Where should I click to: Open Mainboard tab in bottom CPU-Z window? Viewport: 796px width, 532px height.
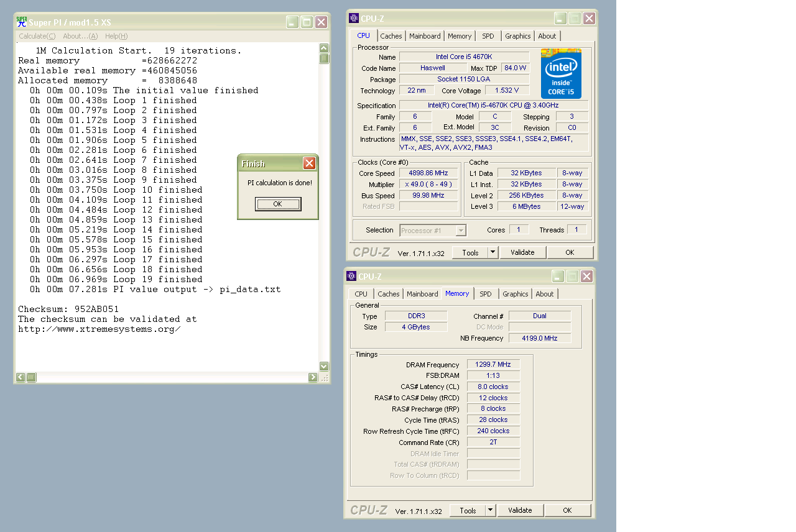(x=422, y=294)
